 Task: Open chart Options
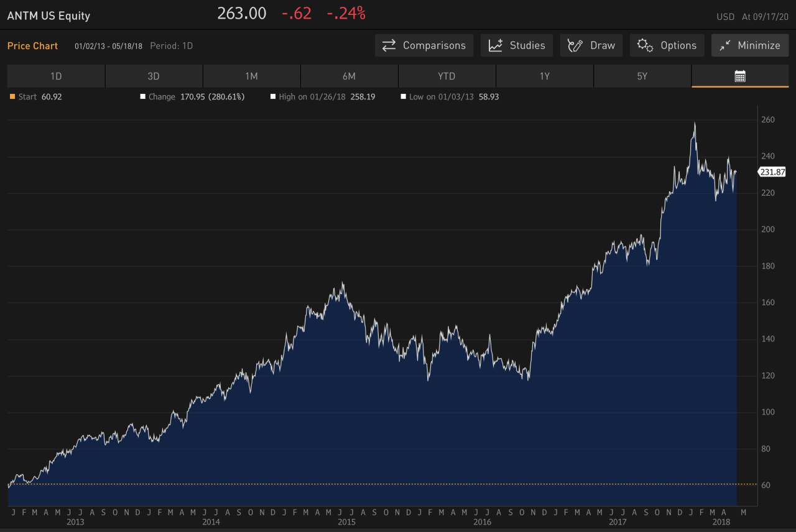[x=667, y=45]
